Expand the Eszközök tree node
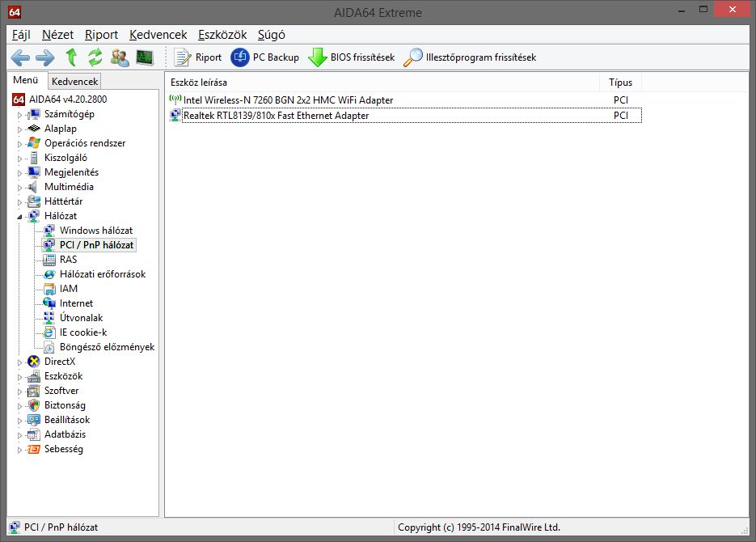Screen dimensions: 756x542 tap(19, 377)
